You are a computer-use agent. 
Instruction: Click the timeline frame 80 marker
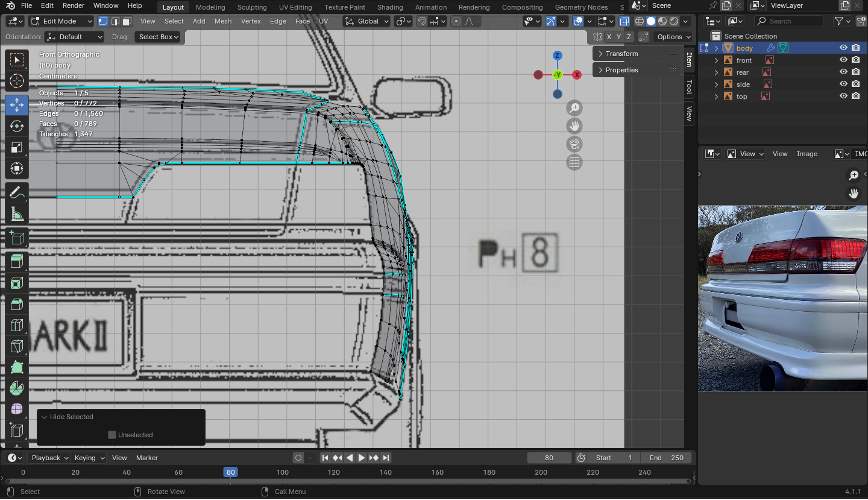click(230, 472)
